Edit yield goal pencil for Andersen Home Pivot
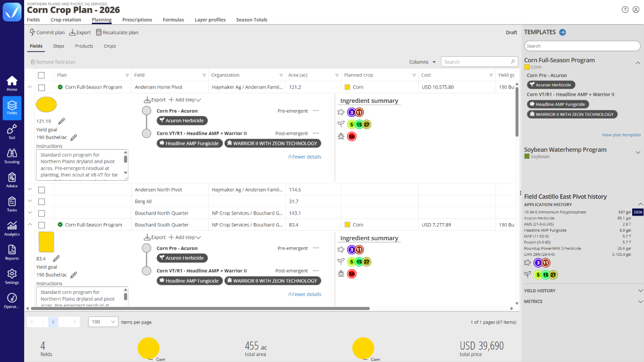 tap(74, 138)
